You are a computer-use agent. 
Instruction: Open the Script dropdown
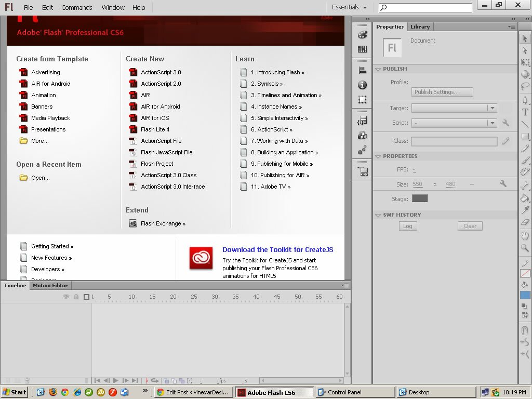tap(454, 123)
